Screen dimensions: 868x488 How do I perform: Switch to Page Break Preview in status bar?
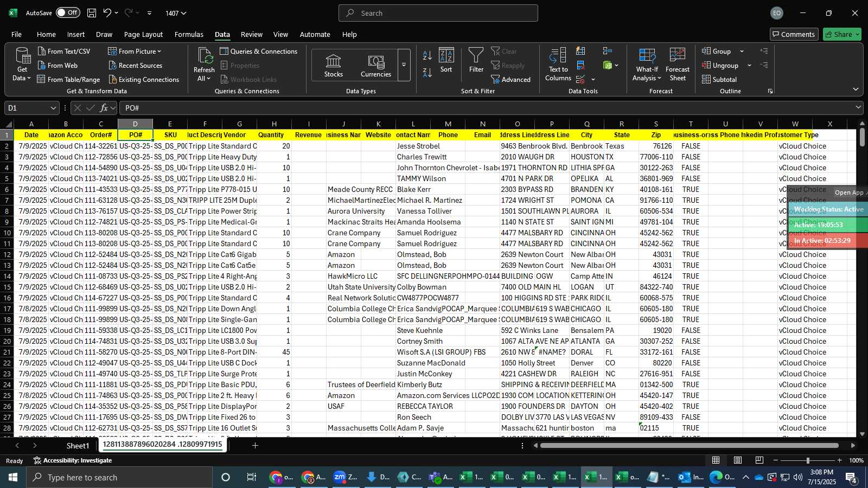759,460
